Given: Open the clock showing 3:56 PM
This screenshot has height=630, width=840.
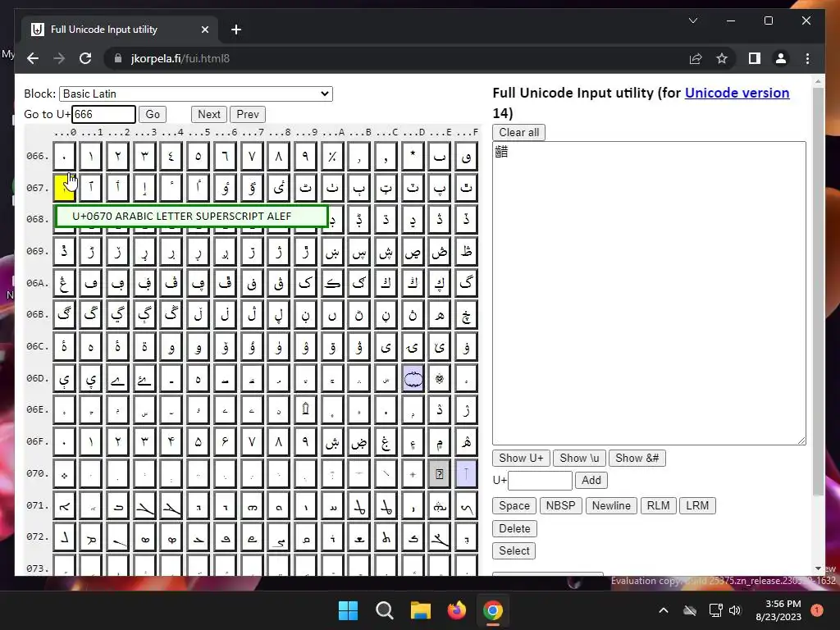Looking at the screenshot, I should pos(778,610).
